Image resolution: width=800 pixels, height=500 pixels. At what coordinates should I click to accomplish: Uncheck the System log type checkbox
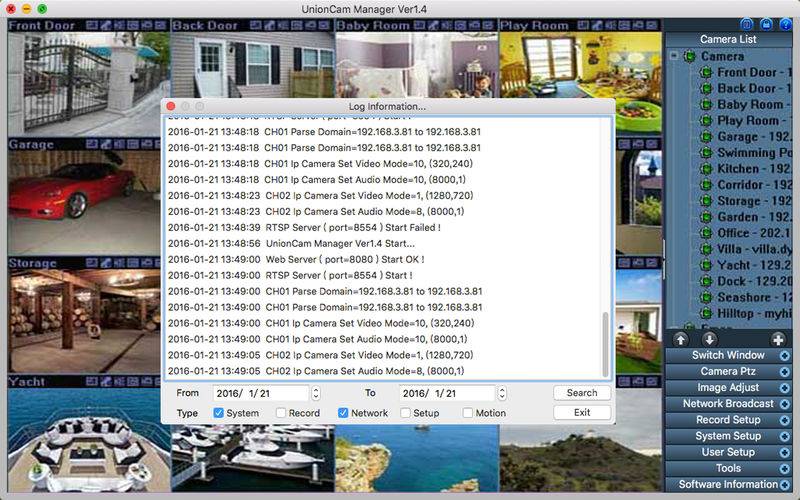click(x=218, y=413)
